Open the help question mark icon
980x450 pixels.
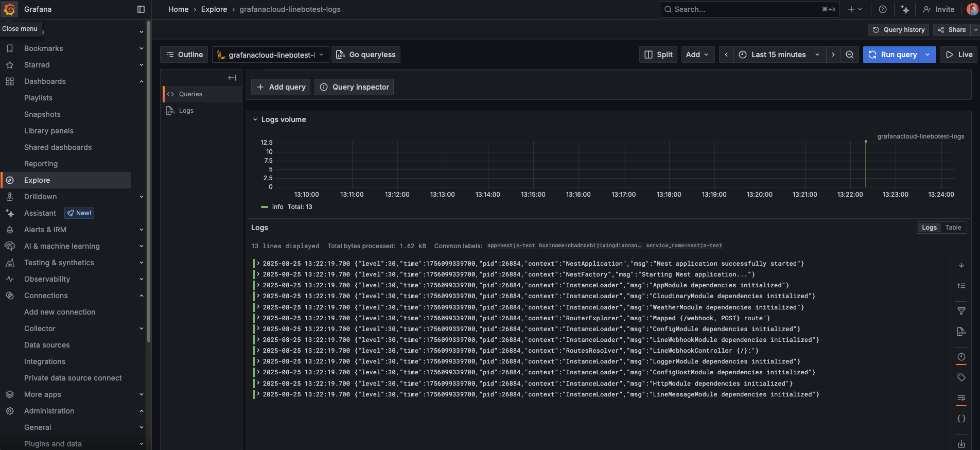click(883, 9)
